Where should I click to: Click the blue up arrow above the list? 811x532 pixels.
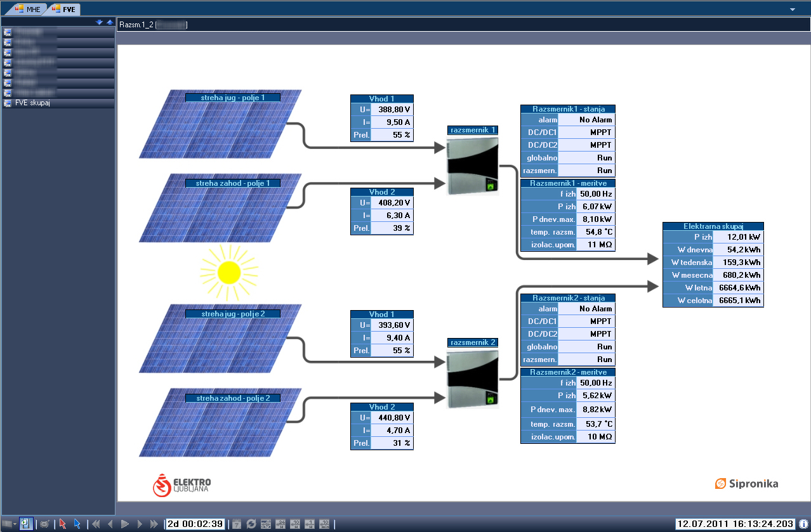click(x=109, y=22)
